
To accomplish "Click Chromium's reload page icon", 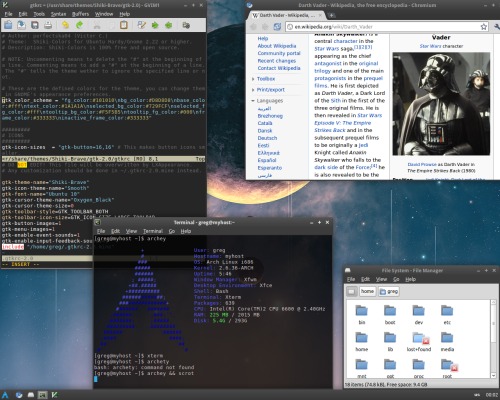I will point(277,27).
